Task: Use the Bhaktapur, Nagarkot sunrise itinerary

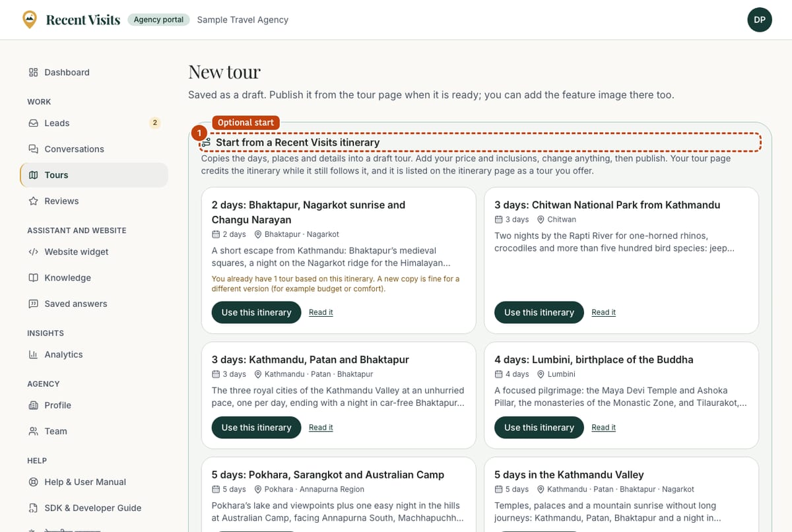Action: 256,312
